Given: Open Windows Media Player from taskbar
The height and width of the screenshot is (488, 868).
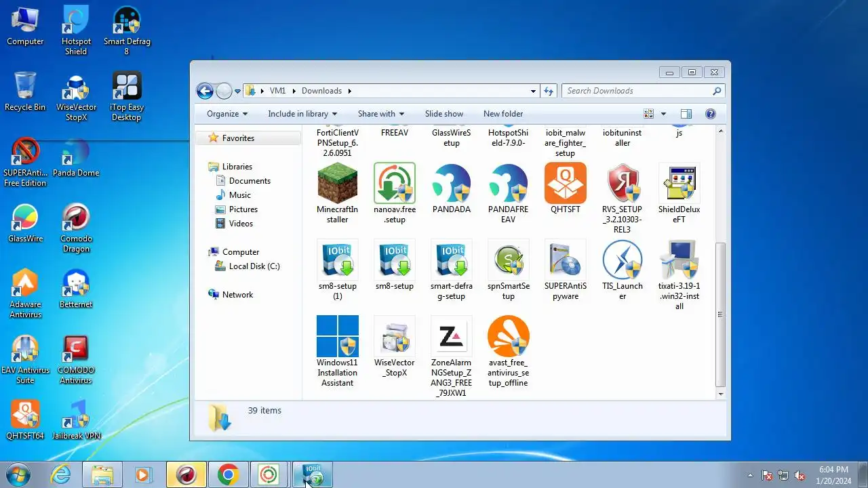Looking at the screenshot, I should [143, 475].
